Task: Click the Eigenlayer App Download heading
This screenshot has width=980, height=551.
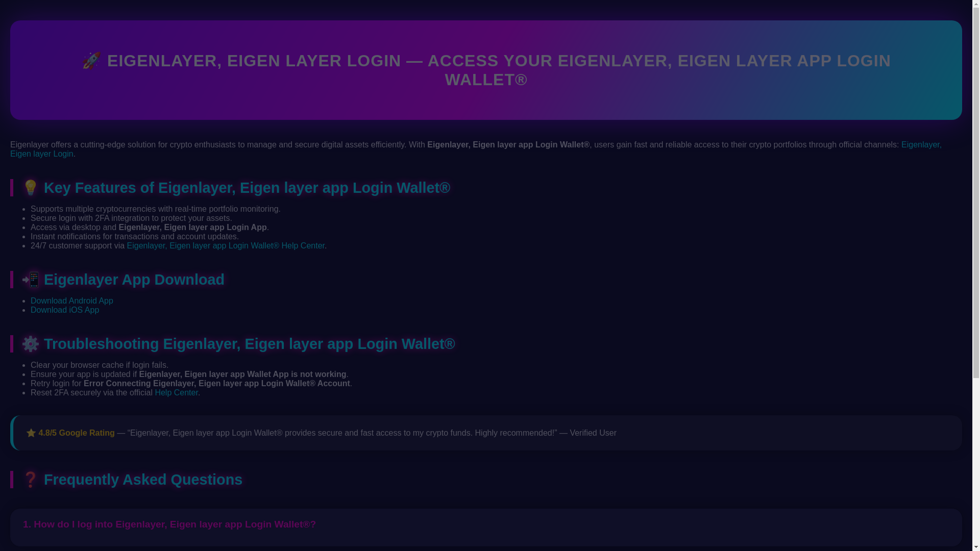Action: 134,280
